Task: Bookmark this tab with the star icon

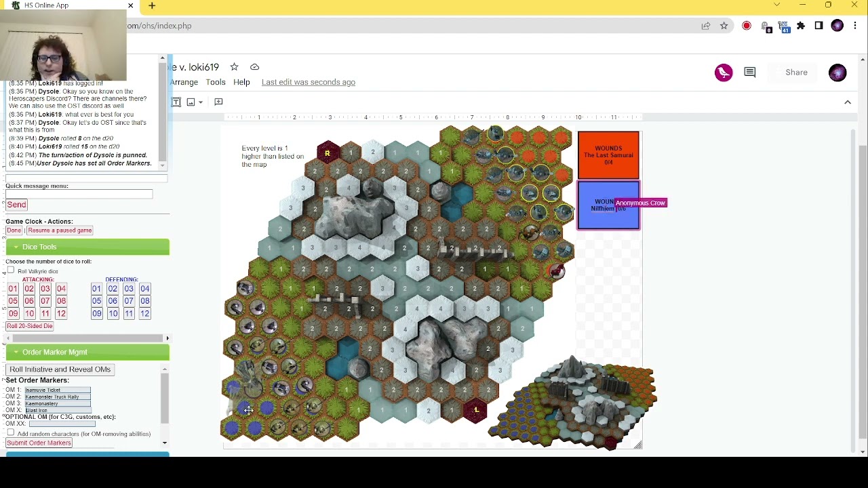Action: tap(724, 26)
